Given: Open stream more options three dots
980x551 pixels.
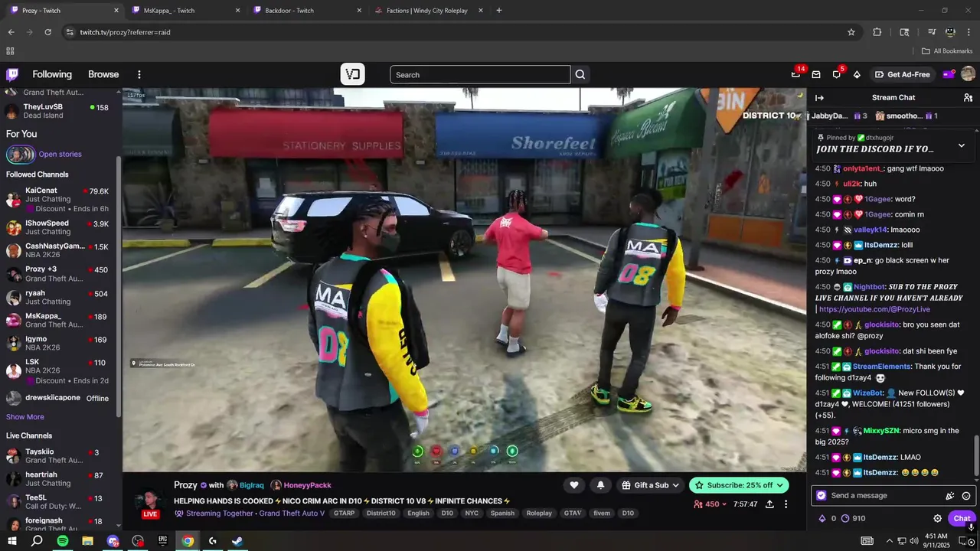Looking at the screenshot, I should click(x=786, y=504).
